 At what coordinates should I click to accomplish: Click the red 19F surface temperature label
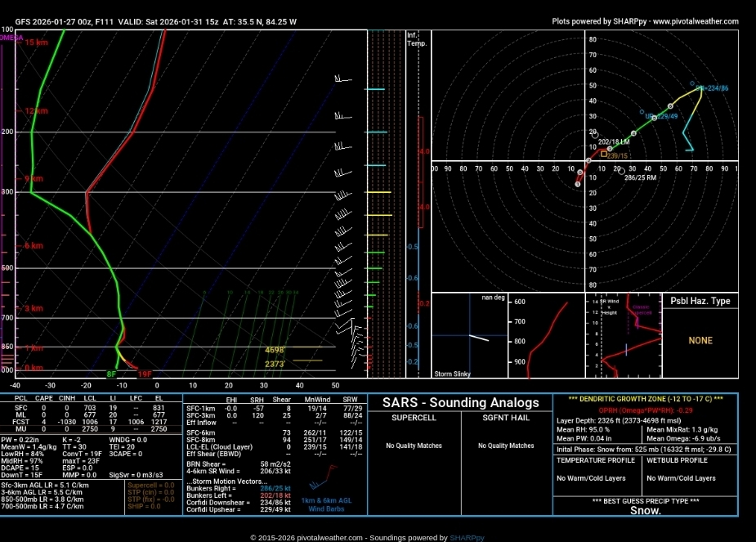[x=145, y=374]
